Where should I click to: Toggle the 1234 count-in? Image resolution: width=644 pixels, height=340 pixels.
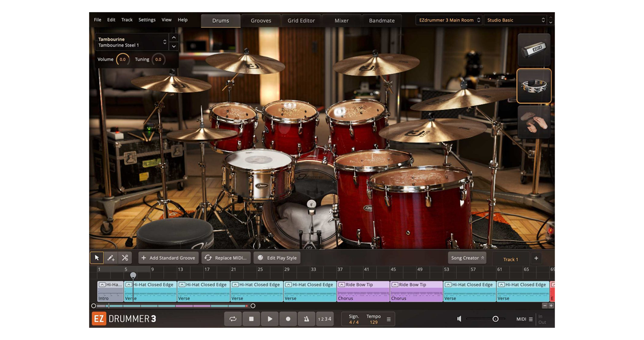(x=325, y=319)
